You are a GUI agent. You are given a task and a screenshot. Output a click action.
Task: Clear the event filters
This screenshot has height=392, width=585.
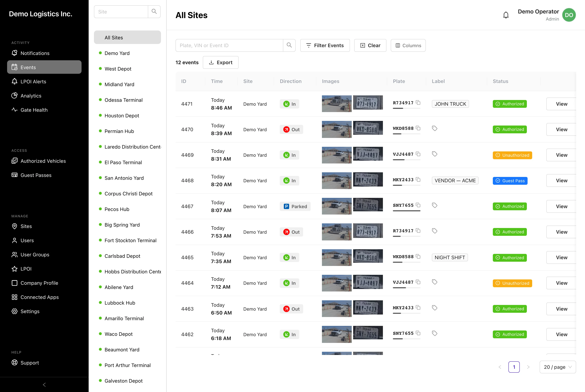[x=370, y=45]
